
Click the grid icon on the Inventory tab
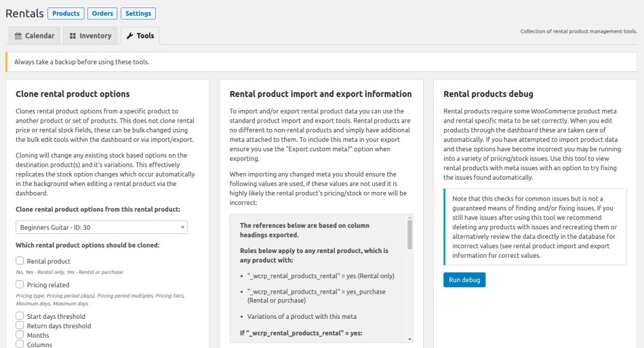[x=72, y=36]
